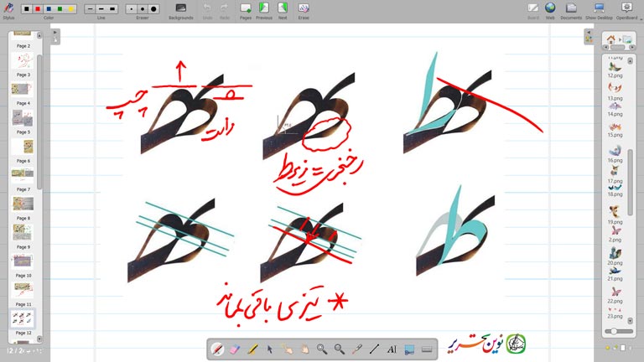Collapse the left page thumbnails panel

pos(55,34)
